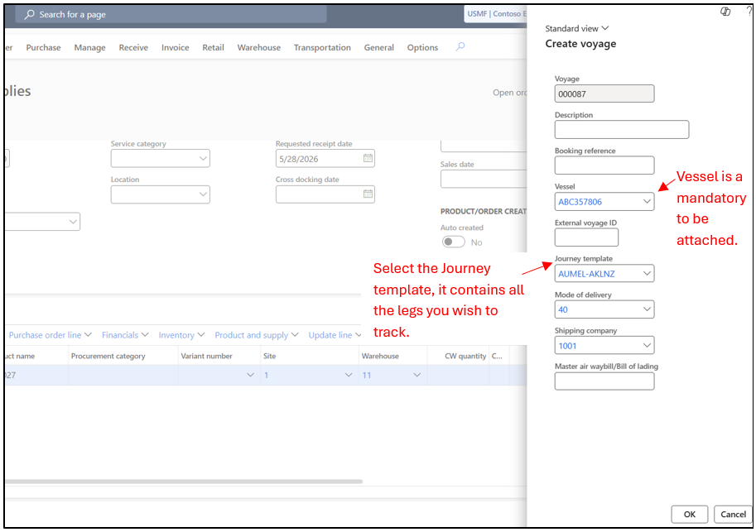Open the Variant number dropdown in the line
This screenshot has height=532, width=756.
[250, 375]
